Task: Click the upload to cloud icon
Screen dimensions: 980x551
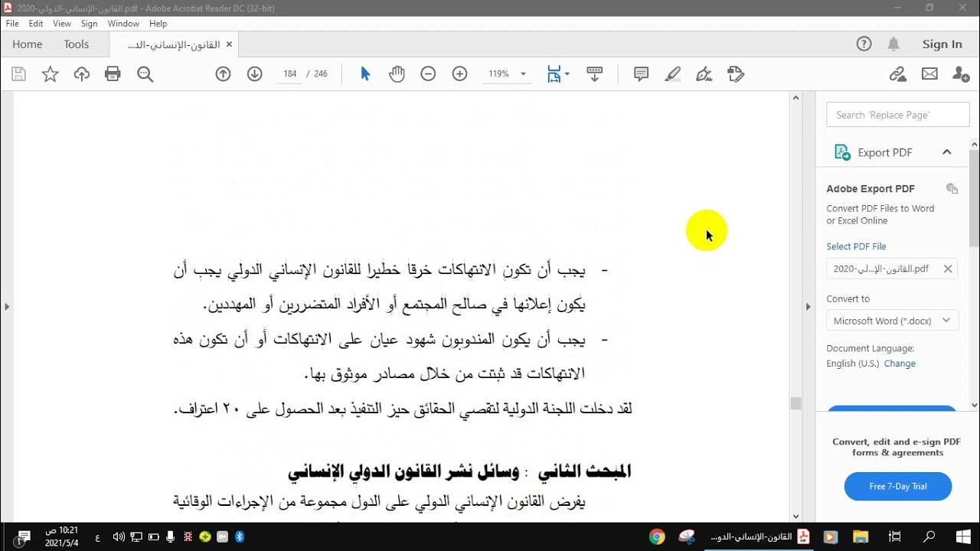Action: [x=81, y=74]
